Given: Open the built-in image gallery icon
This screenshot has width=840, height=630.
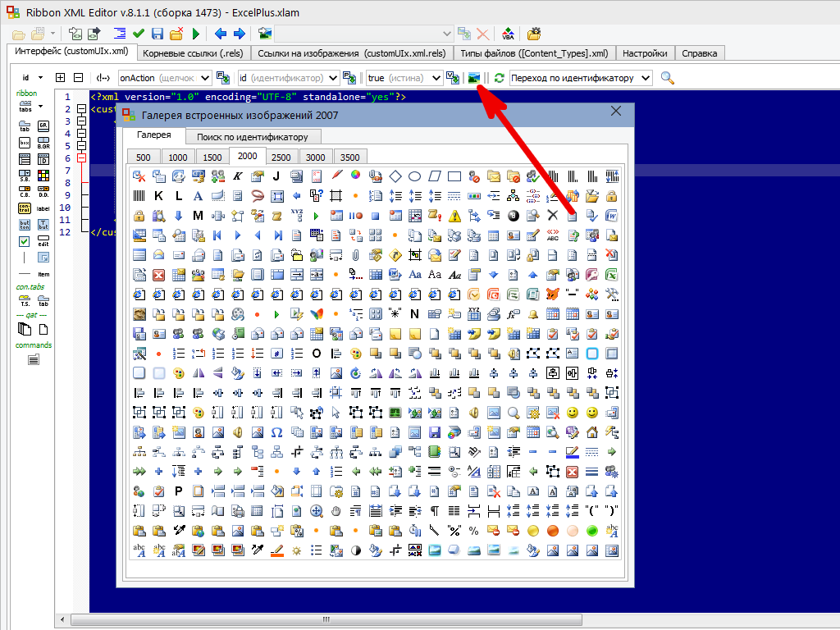Looking at the screenshot, I should [474, 78].
